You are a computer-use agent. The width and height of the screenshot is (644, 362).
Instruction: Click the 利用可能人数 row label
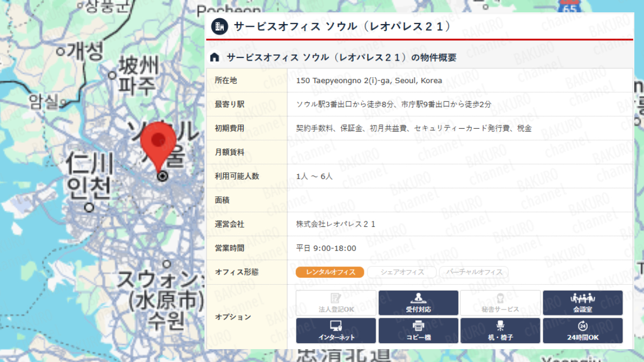(237, 176)
